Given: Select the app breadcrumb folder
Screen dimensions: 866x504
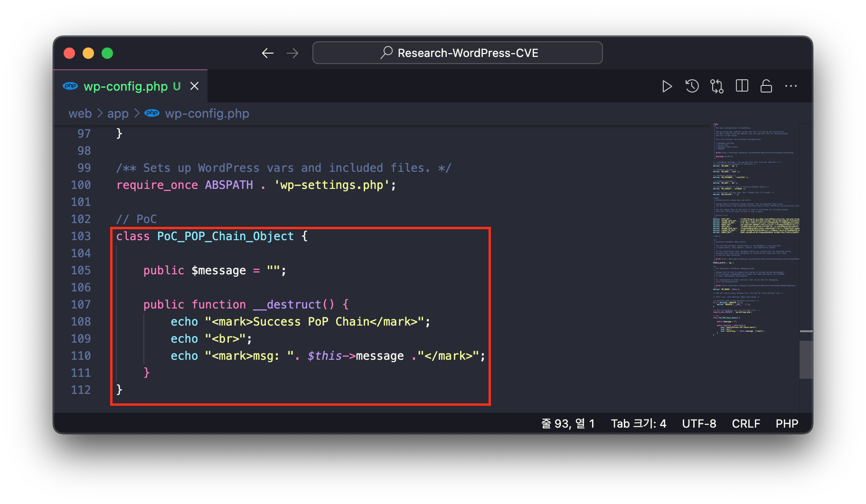Looking at the screenshot, I should 118,114.
